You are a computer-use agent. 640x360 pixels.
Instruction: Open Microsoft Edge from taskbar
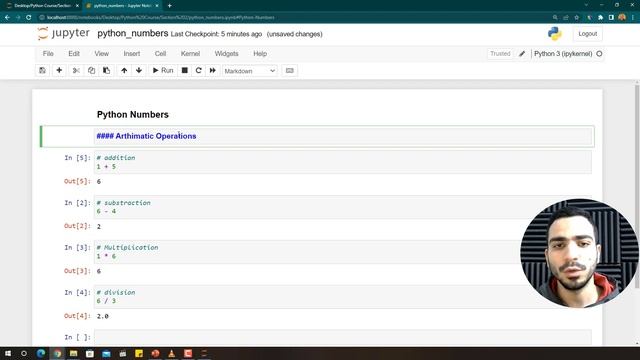pyautogui.click(x=41, y=353)
